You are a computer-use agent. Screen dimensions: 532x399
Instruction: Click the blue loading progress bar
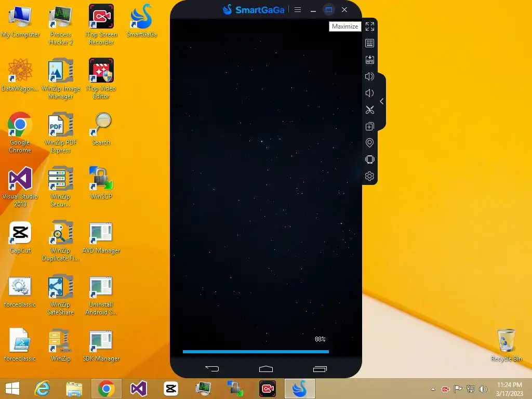coord(256,352)
